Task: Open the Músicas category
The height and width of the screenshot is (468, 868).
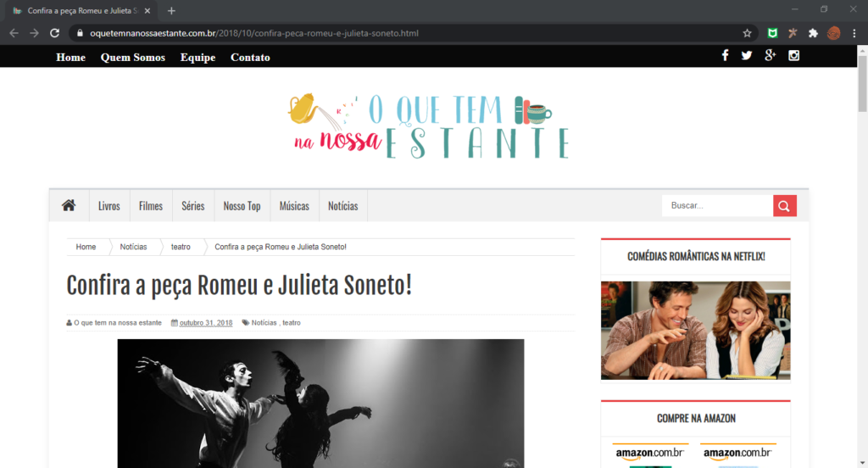Action: pos(294,206)
